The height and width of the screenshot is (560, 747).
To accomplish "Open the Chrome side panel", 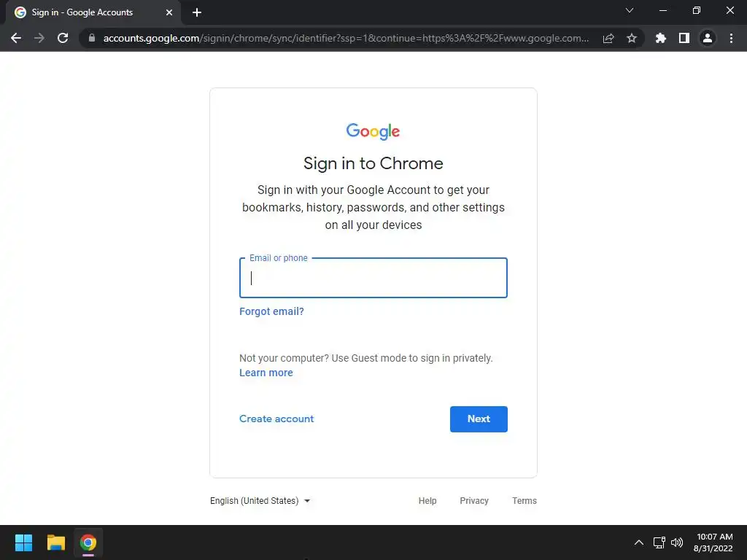I will [684, 38].
